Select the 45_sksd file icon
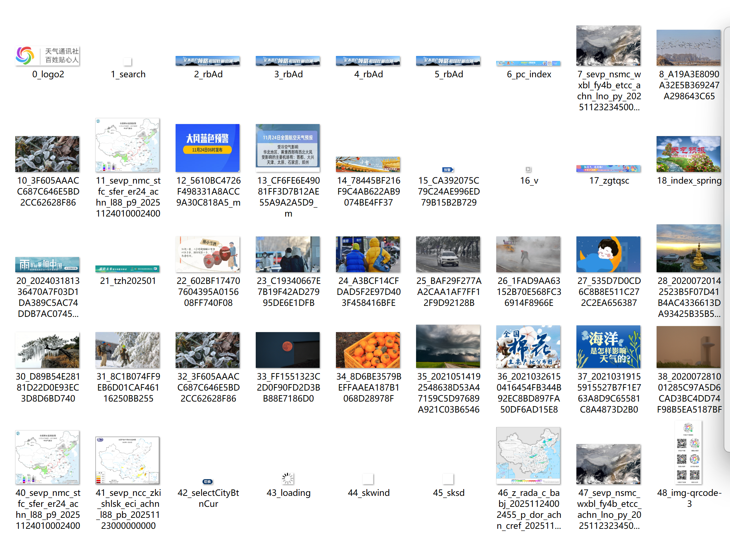 click(448, 479)
